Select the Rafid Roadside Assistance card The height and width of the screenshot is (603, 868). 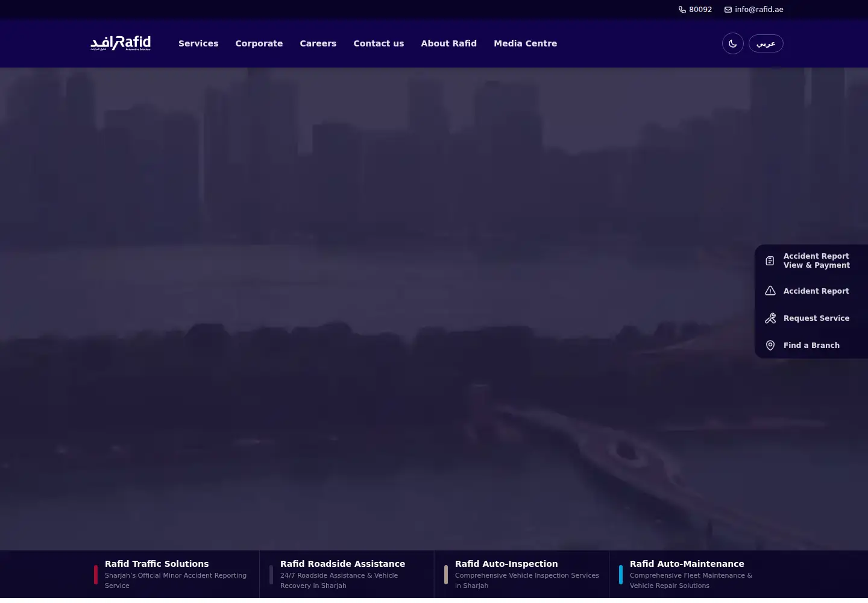[x=347, y=574]
